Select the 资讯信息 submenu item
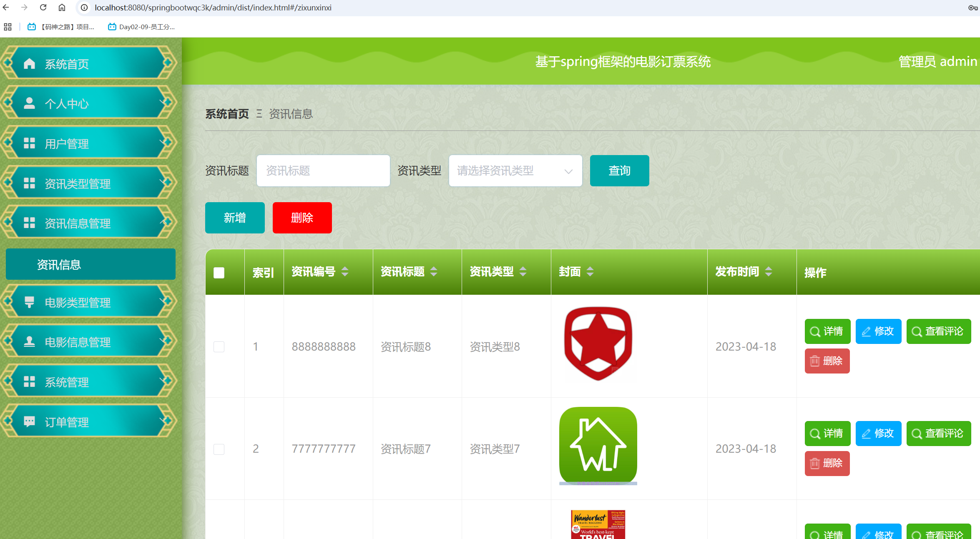 pyautogui.click(x=90, y=264)
